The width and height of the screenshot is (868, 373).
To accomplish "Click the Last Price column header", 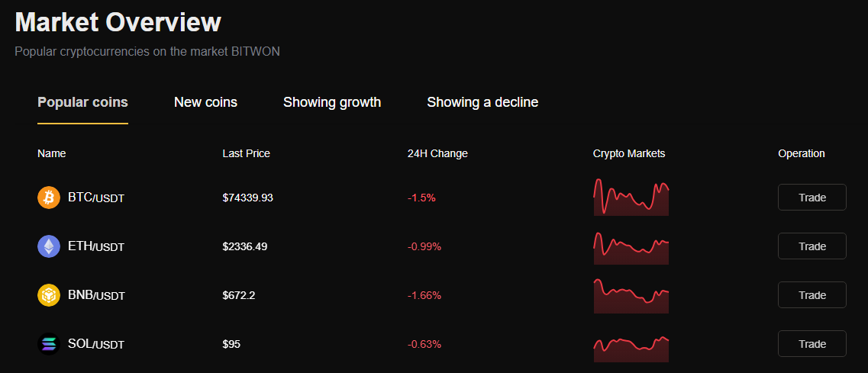I will 246,153.
